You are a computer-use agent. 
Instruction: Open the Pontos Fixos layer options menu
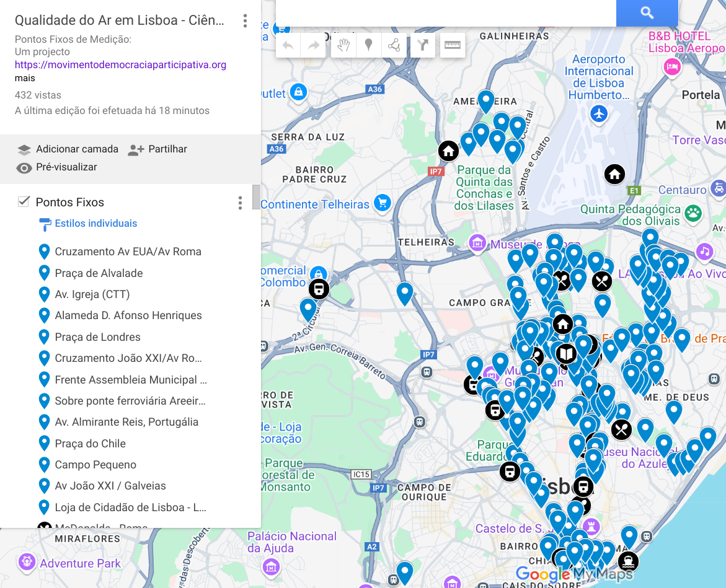pyautogui.click(x=240, y=203)
